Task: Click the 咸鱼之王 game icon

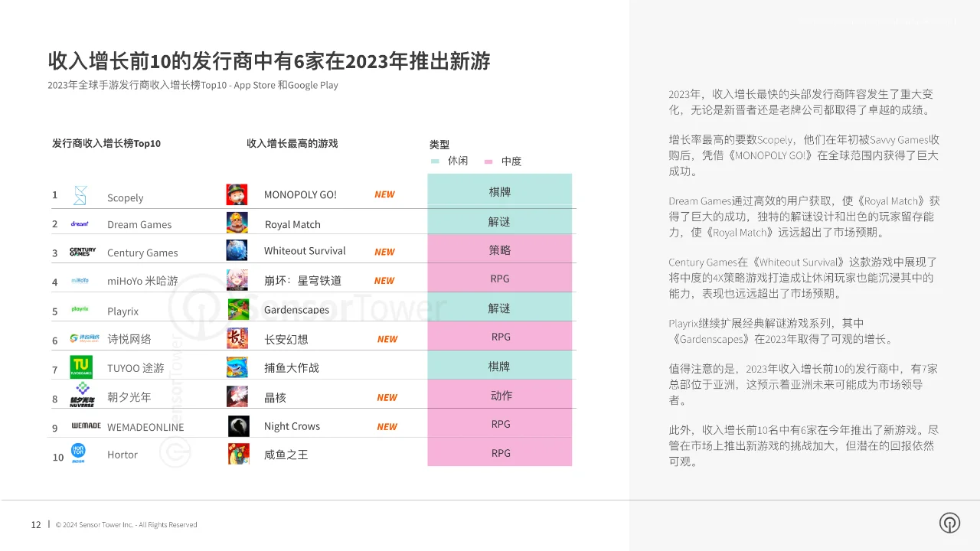Action: tap(238, 454)
